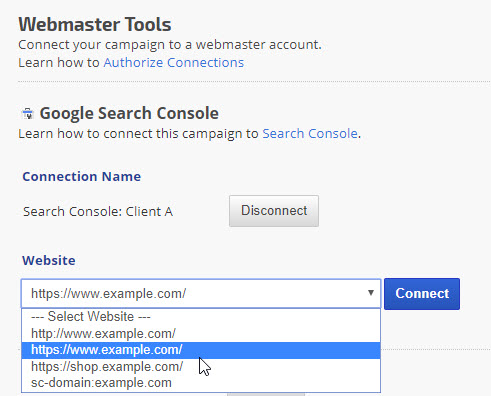Click the blue Connect button

(x=422, y=294)
